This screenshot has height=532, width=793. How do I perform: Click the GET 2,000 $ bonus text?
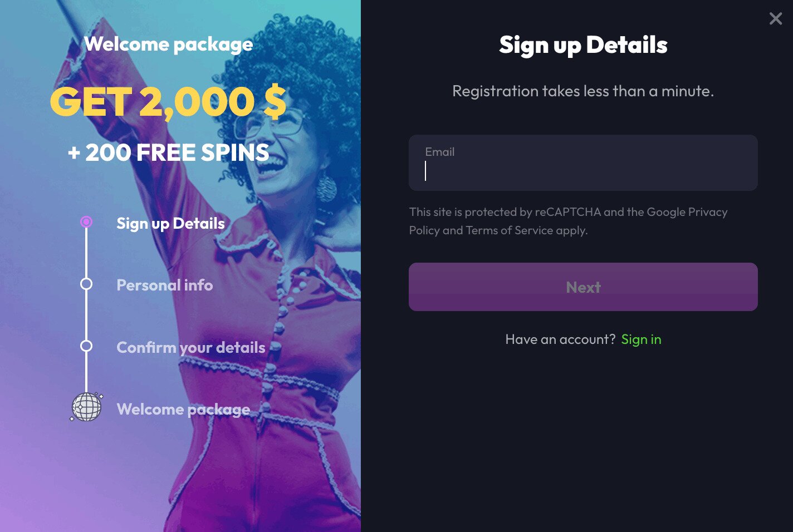tap(168, 102)
